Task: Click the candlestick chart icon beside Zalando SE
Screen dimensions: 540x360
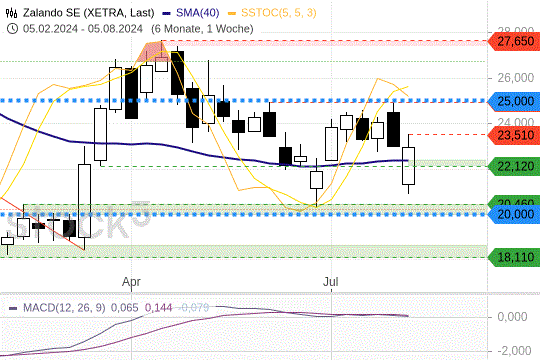Action: [11, 13]
